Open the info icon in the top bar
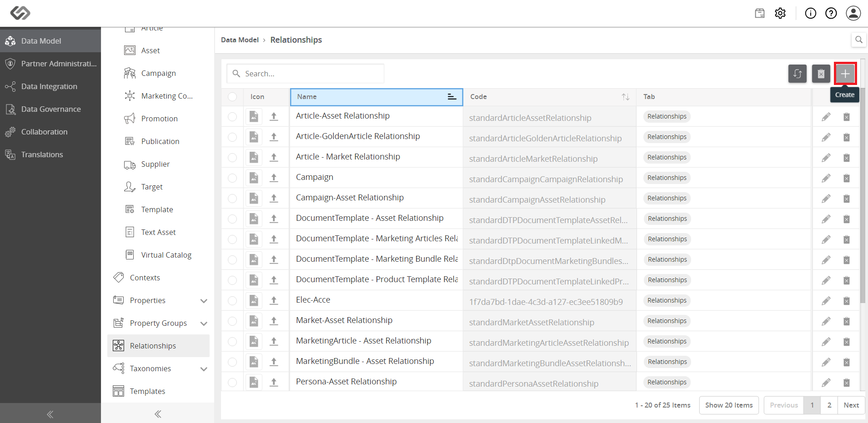The height and width of the screenshot is (423, 868). (811, 13)
